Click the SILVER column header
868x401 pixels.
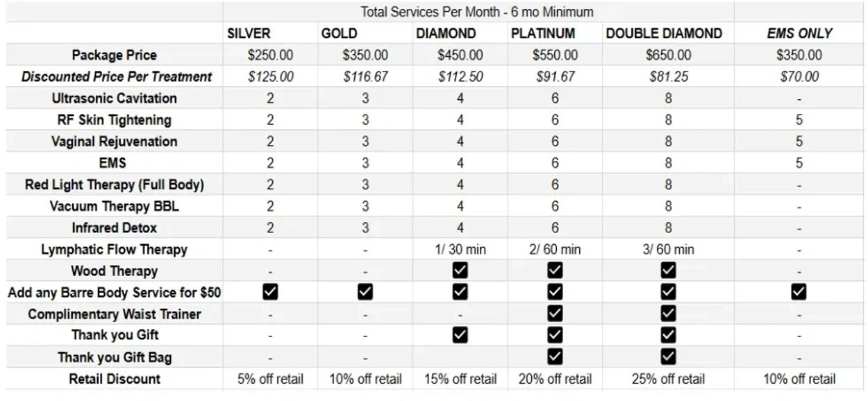[x=249, y=33]
